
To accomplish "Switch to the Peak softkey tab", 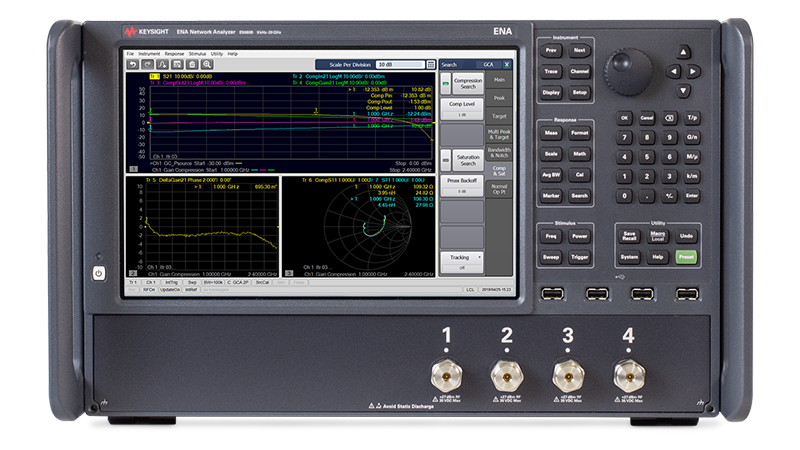I will [499, 98].
